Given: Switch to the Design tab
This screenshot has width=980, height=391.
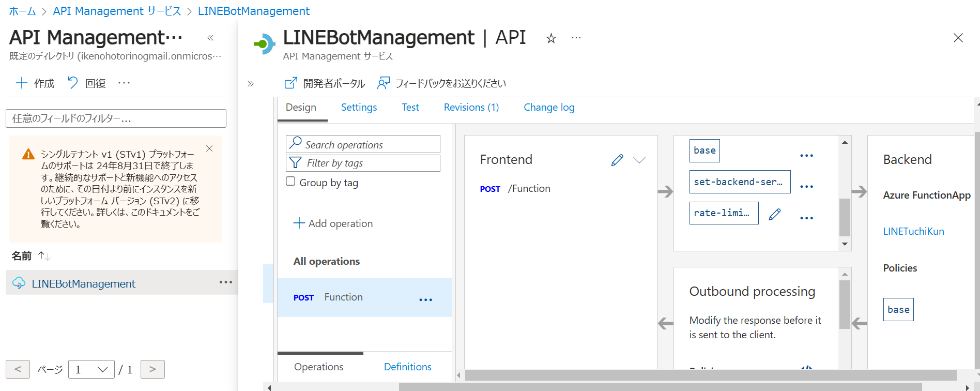Looking at the screenshot, I should [301, 108].
